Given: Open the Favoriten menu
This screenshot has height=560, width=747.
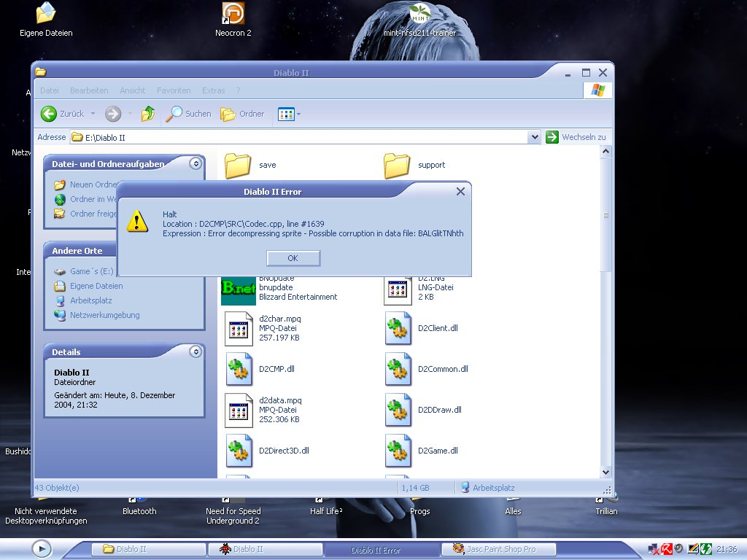Looking at the screenshot, I should (174, 90).
